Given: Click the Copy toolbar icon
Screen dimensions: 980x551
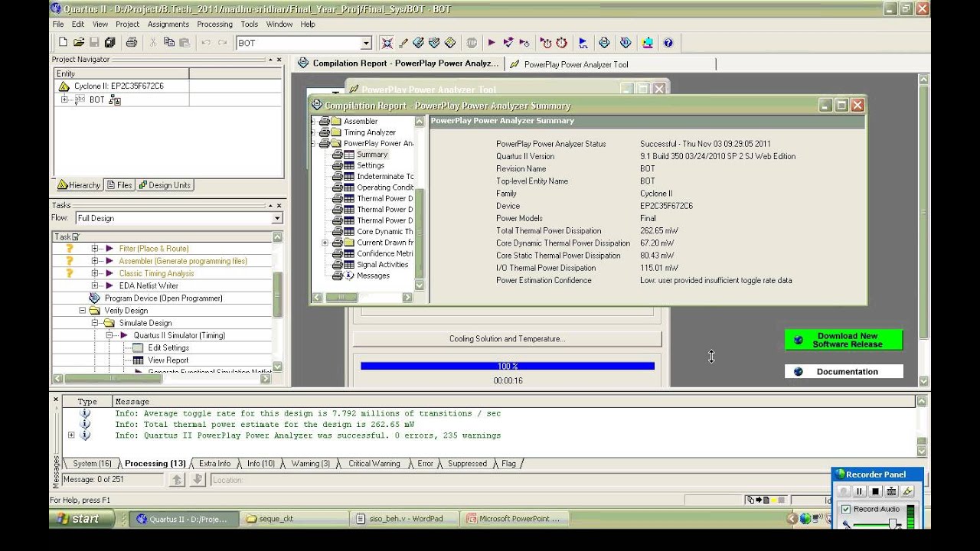Looking at the screenshot, I should [x=168, y=43].
